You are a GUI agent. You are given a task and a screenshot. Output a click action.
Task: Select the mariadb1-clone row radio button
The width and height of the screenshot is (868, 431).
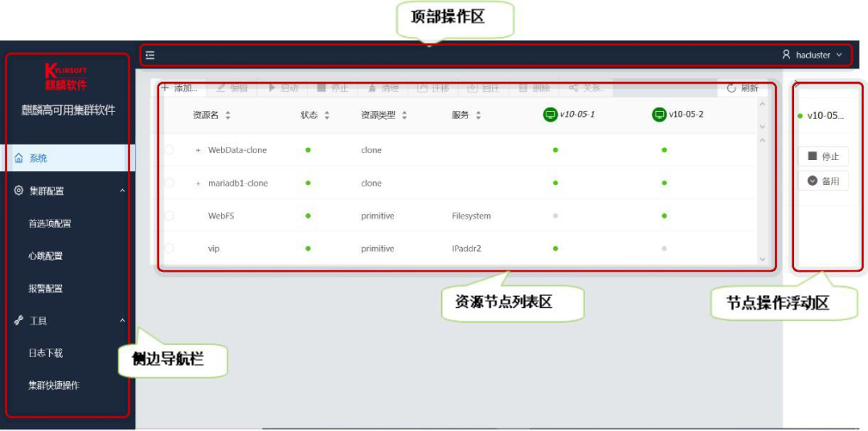coord(168,183)
